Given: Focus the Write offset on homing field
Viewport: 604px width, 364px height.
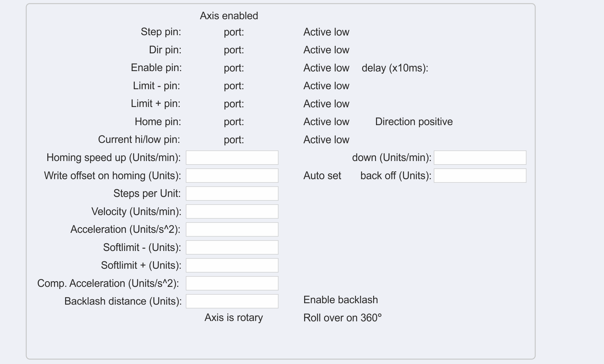Looking at the screenshot, I should tap(232, 176).
